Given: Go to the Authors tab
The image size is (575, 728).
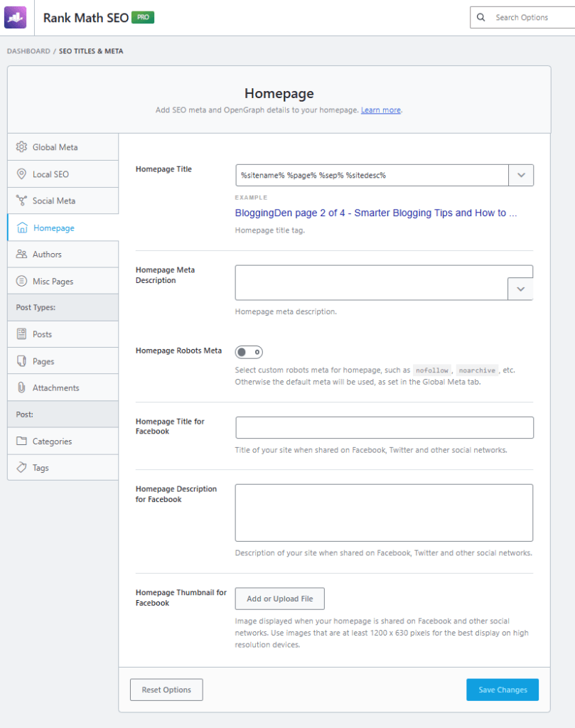Looking at the screenshot, I should tap(63, 254).
